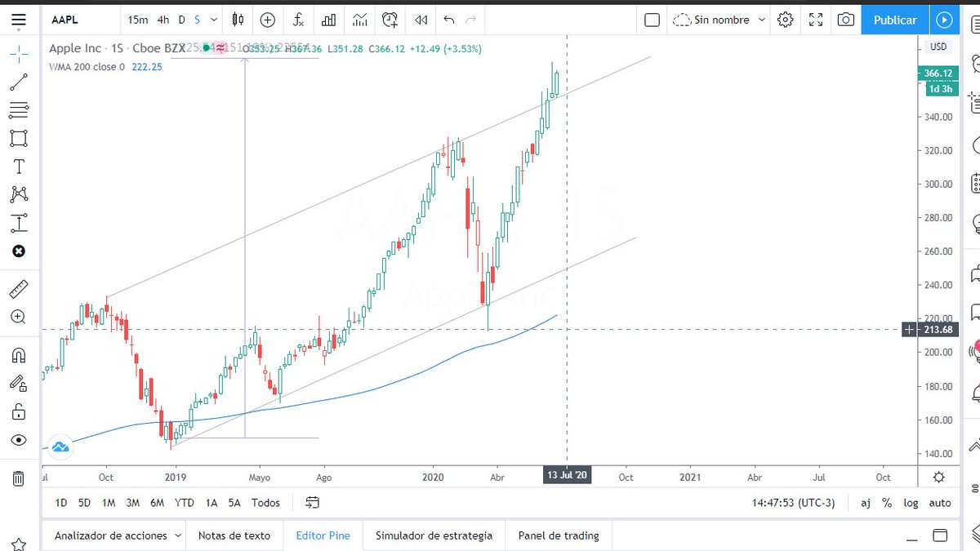
Task: Toggle lock all drawing tools
Action: click(19, 411)
